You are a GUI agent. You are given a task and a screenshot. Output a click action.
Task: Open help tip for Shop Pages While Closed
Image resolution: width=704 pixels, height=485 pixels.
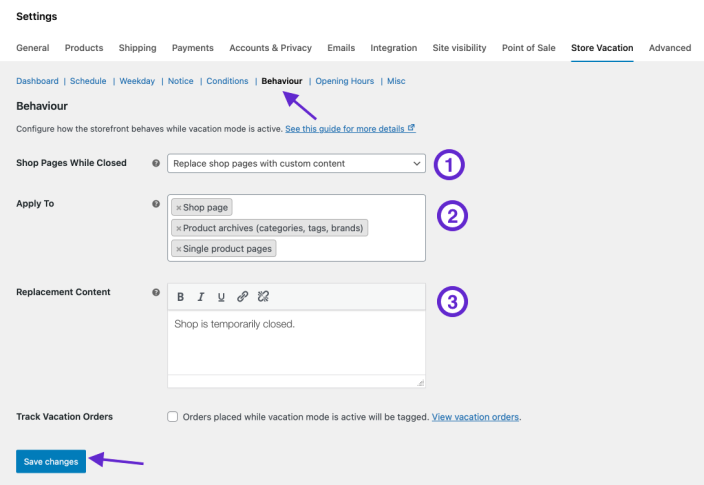(x=156, y=163)
